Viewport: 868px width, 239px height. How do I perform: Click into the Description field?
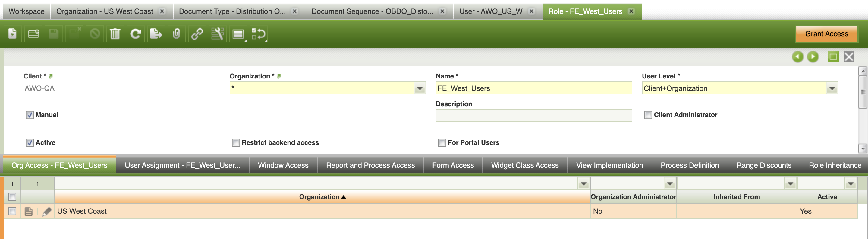[x=534, y=116]
